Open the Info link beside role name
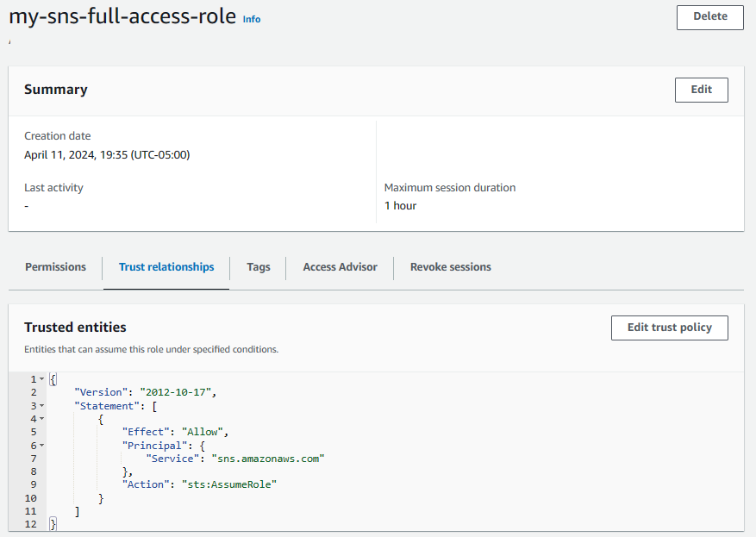Image resolution: width=756 pixels, height=537 pixels. click(251, 19)
